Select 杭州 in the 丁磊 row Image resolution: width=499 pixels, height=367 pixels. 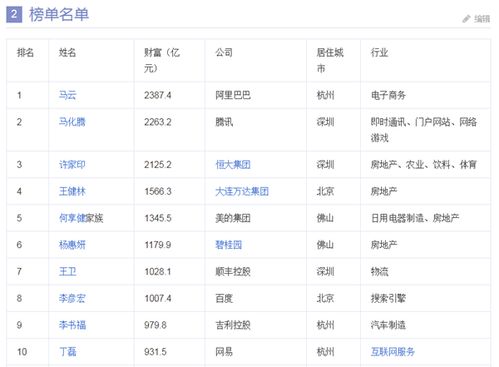pyautogui.click(x=325, y=351)
